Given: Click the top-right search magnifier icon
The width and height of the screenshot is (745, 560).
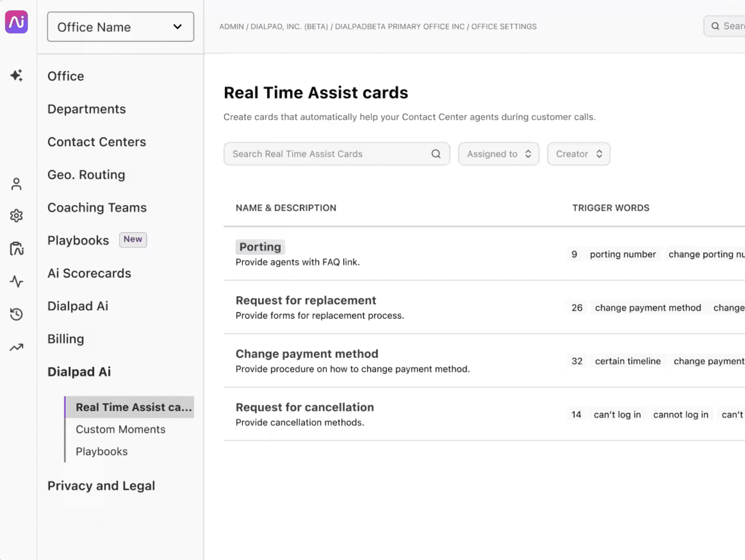Looking at the screenshot, I should (x=715, y=26).
